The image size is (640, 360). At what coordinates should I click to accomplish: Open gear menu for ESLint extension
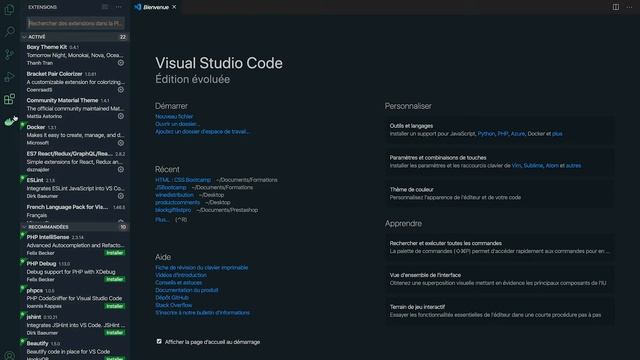121,196
